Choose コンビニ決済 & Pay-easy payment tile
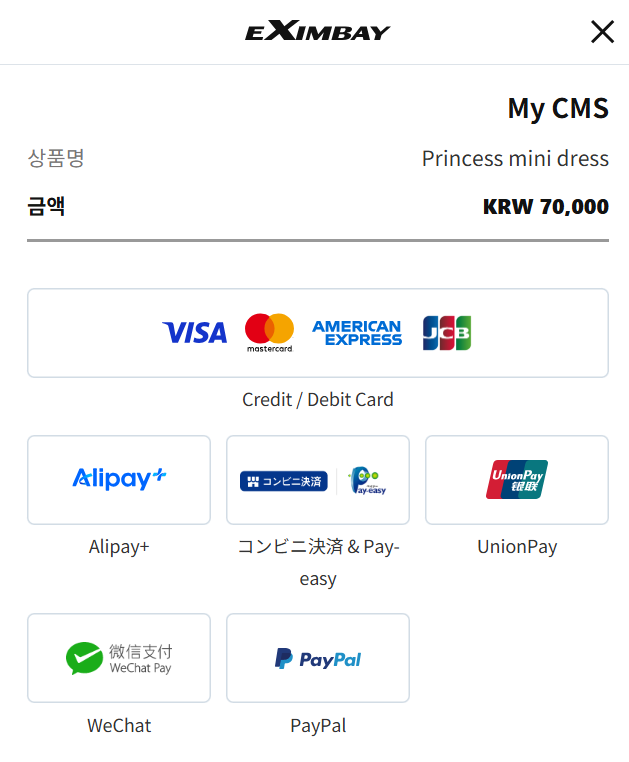 [x=318, y=480]
